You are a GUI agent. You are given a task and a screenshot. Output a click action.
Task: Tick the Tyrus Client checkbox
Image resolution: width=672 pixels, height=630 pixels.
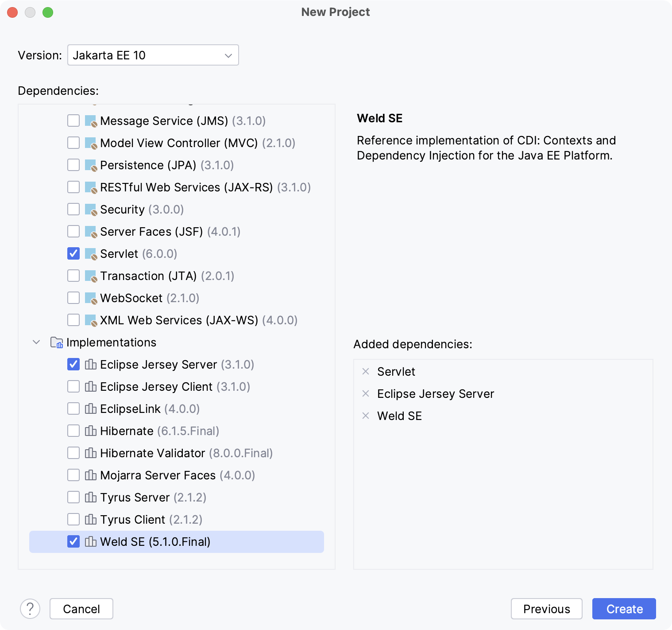[73, 519]
